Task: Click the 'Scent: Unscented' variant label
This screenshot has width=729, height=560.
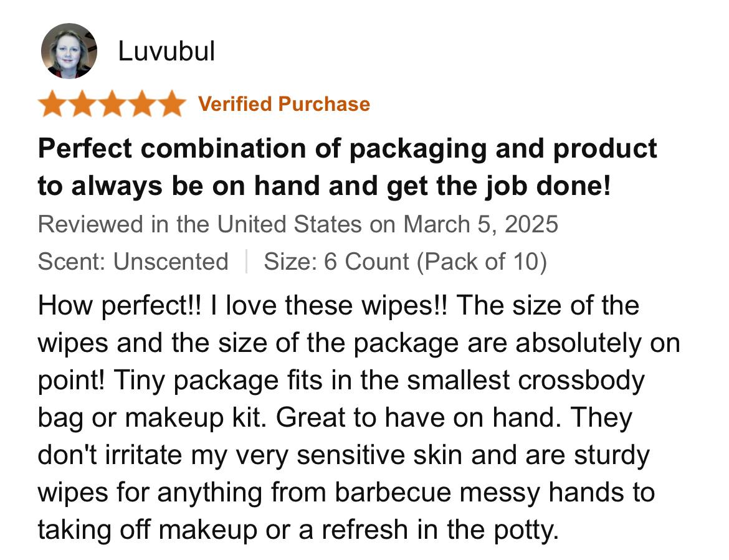Action: pos(133,261)
